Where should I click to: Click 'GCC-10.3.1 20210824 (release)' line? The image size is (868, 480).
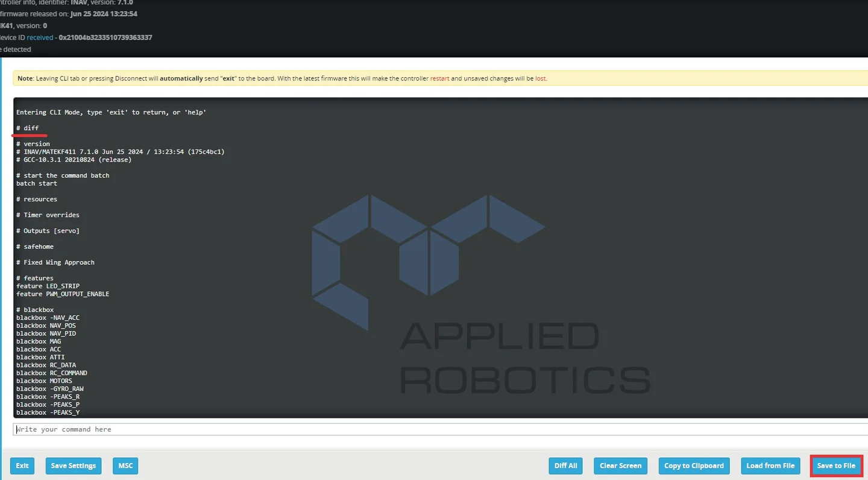[74, 160]
